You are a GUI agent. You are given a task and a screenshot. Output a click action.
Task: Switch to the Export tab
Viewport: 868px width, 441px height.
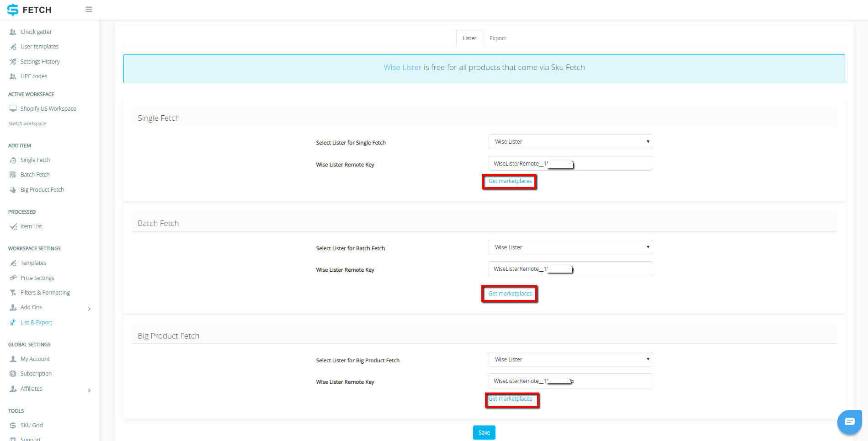[497, 38]
